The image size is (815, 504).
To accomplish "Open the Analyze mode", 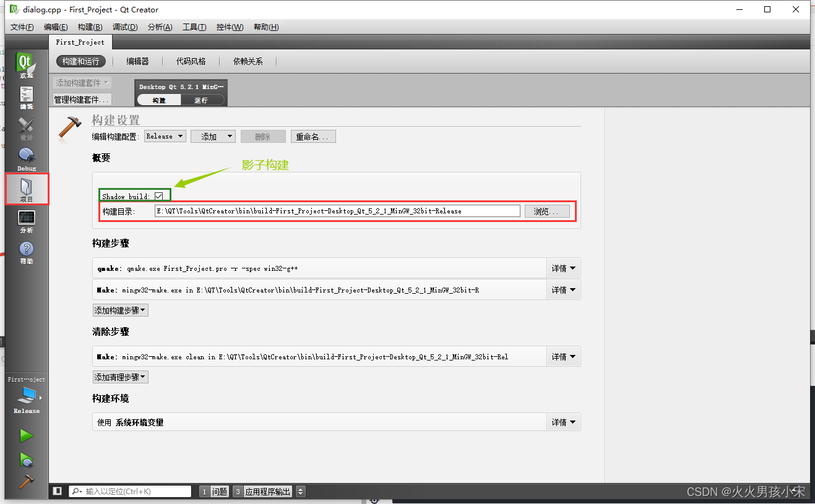I will (x=26, y=221).
